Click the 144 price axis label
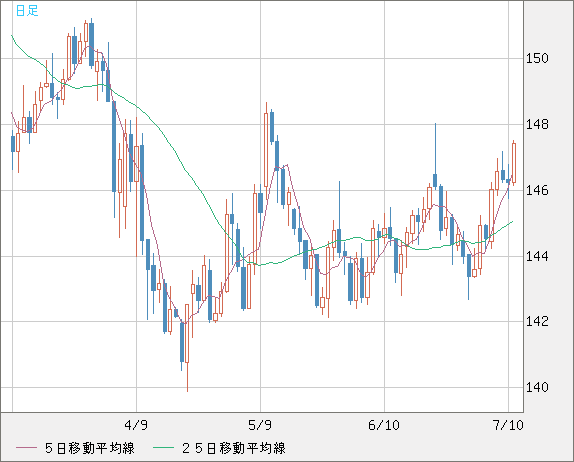The image size is (574, 462). click(x=537, y=256)
